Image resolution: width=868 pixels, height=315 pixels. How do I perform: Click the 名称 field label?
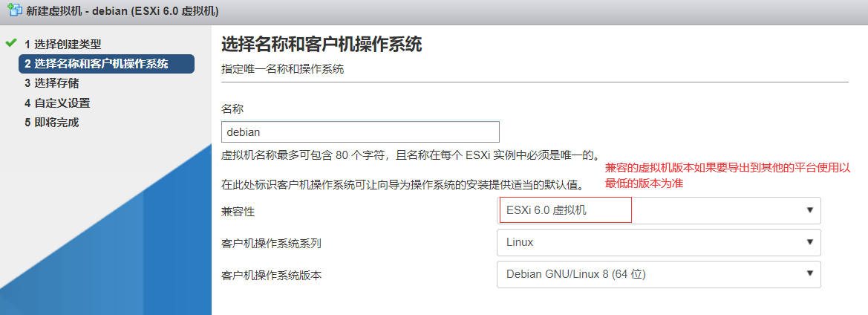pyautogui.click(x=232, y=108)
